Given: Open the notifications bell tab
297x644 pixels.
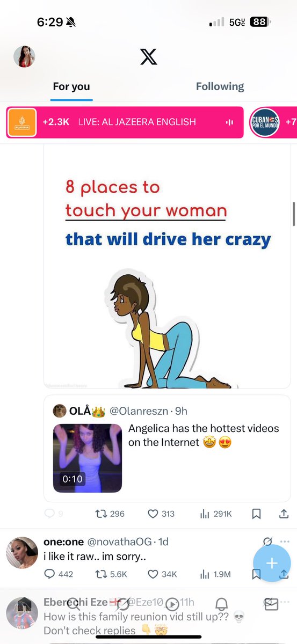Looking at the screenshot, I should coord(221,603).
